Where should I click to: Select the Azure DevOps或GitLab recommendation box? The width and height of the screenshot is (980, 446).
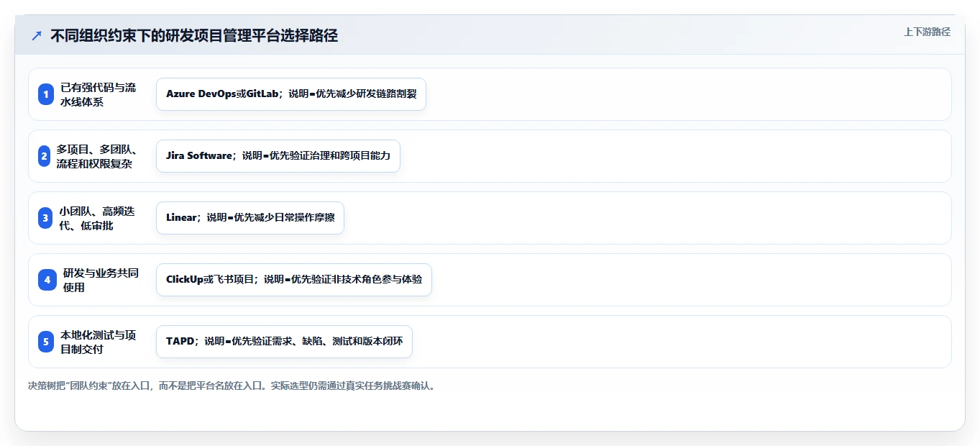point(291,94)
